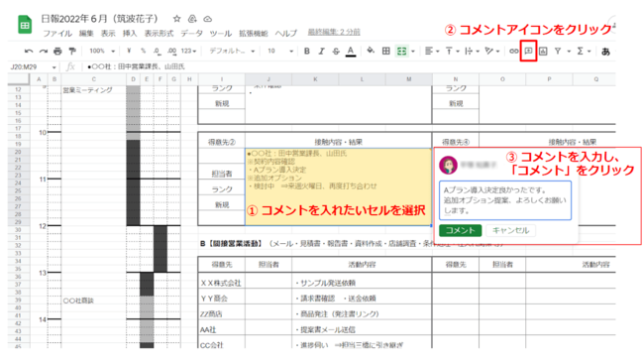
Task: Toggle strikethrough formatting
Action: (336, 51)
